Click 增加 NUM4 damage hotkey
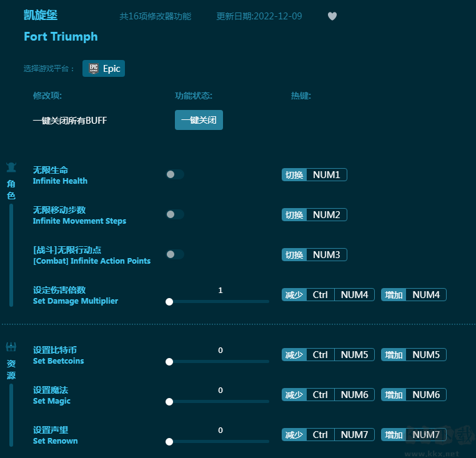The height and width of the screenshot is (458, 476). point(414,295)
